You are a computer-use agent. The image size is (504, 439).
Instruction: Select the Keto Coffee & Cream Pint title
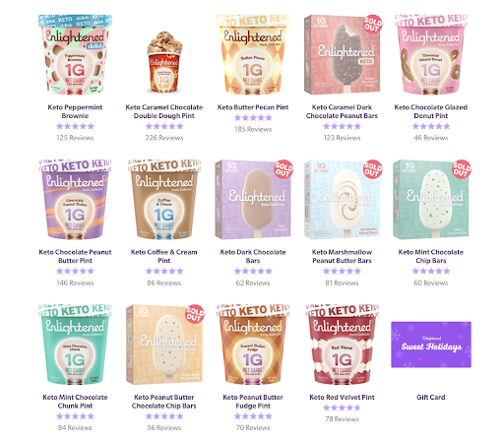164,256
